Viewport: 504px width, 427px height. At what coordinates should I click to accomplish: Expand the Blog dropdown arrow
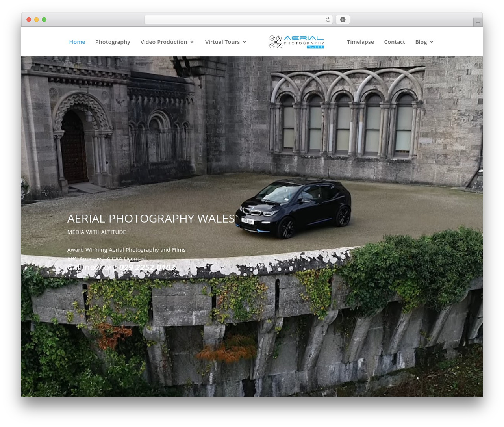pyautogui.click(x=432, y=42)
